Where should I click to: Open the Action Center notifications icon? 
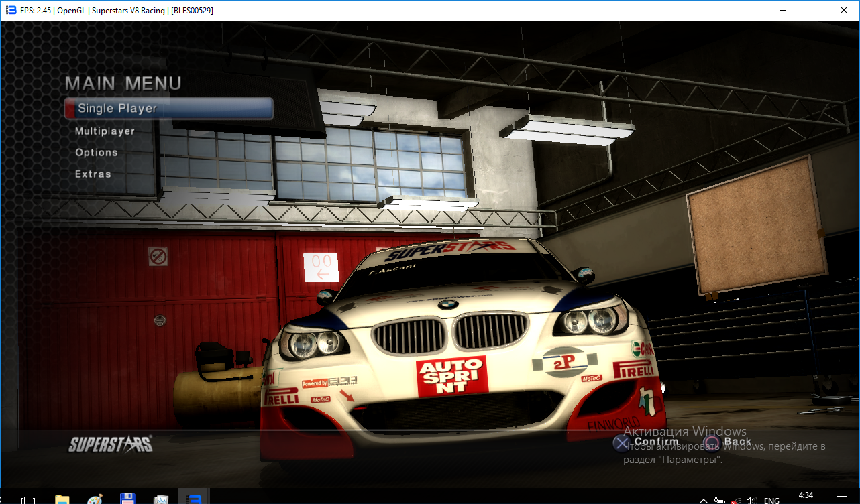click(843, 500)
